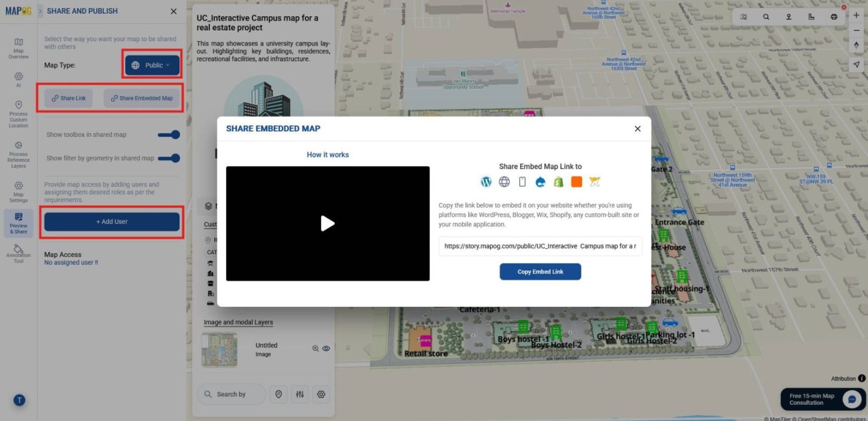This screenshot has height=421, width=868.
Task: Turn off Show filter by geometry
Action: pyautogui.click(x=169, y=158)
